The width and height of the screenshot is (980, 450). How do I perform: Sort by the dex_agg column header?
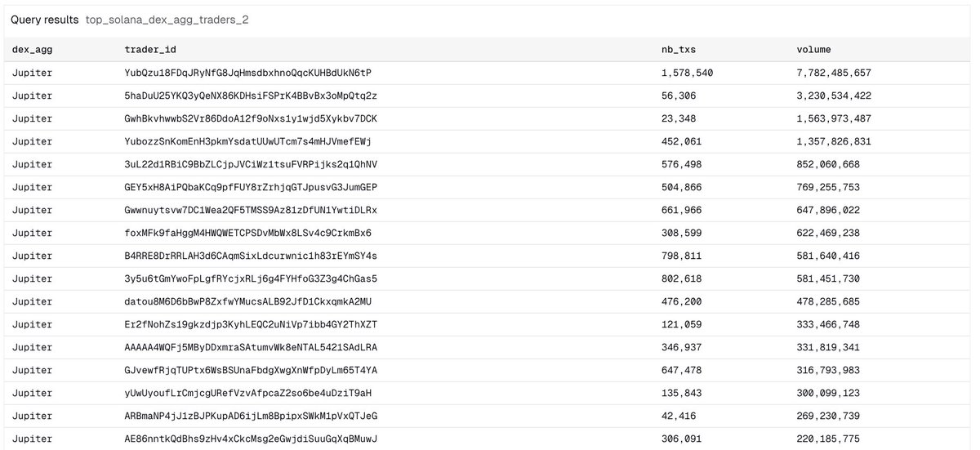tap(32, 50)
